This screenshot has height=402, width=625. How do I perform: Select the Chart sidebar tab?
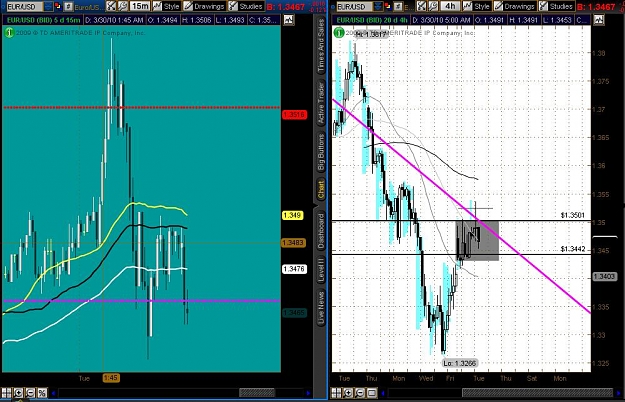pos(321,190)
